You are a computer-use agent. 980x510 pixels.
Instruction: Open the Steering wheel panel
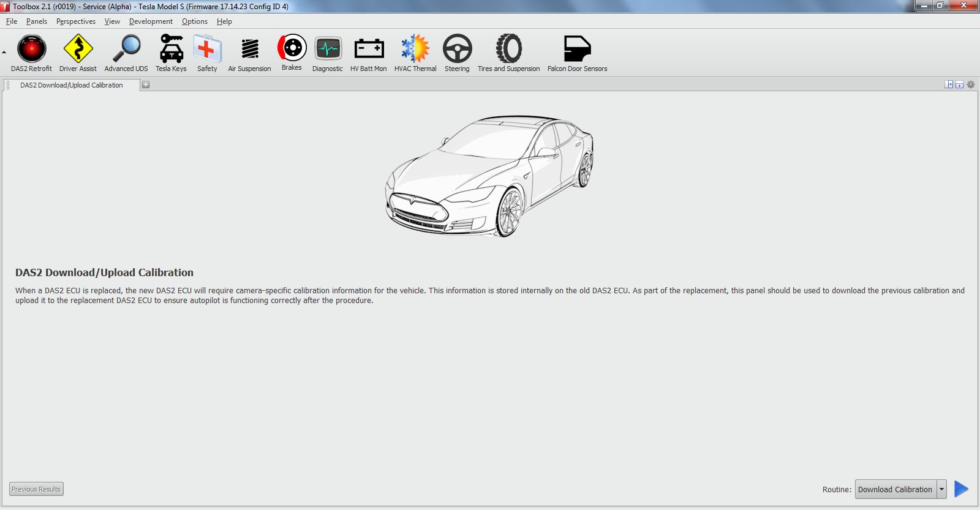[457, 49]
